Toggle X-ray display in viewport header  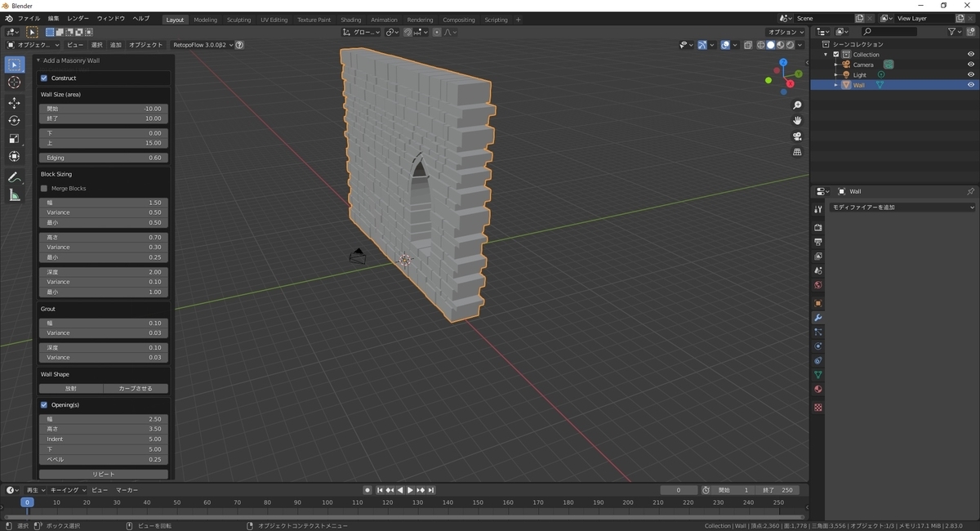tap(748, 45)
